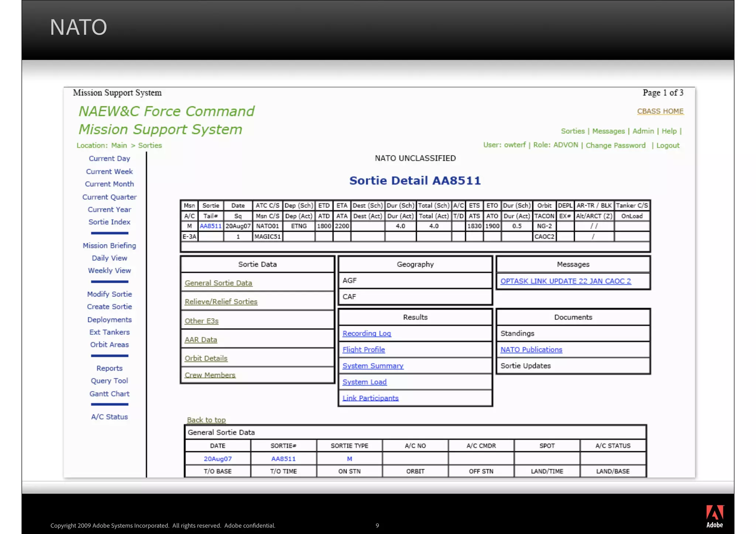
Task: Select the Change Password link
Action: [615, 145]
